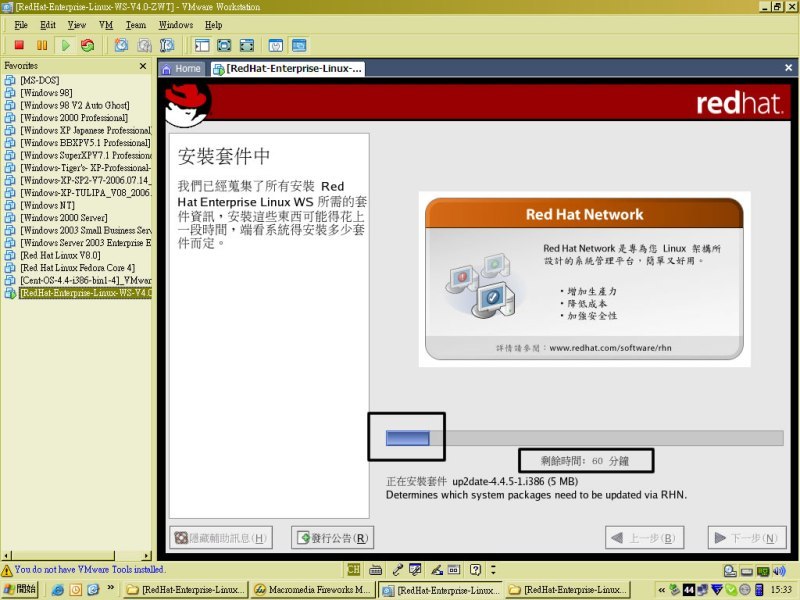Expand hidden system tray icons arrow

(661, 590)
